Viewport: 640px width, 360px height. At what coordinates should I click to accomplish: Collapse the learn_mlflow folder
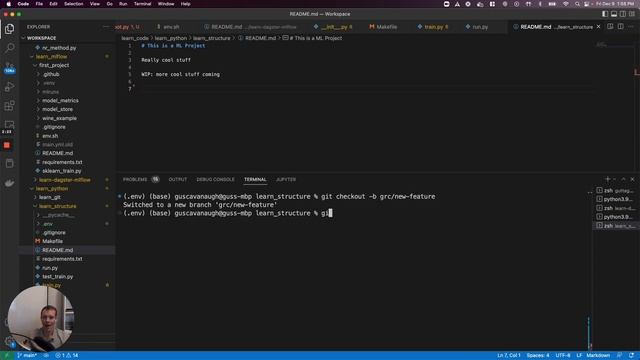pos(51,56)
